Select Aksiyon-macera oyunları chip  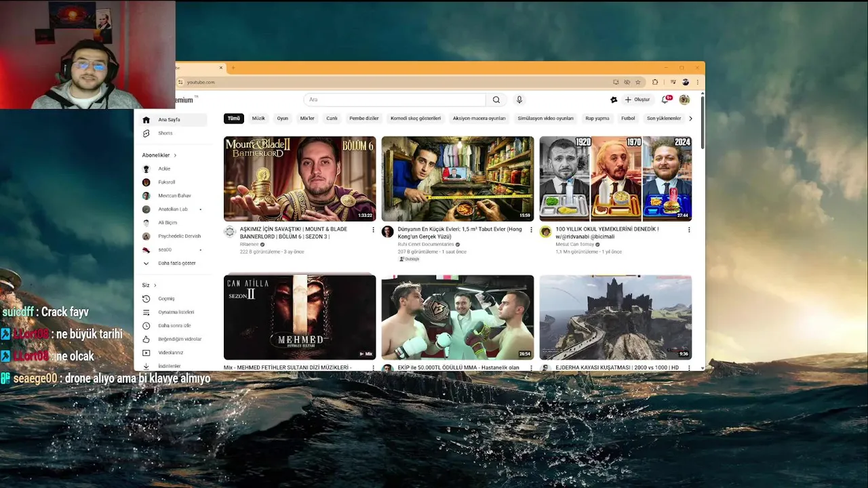[479, 119]
